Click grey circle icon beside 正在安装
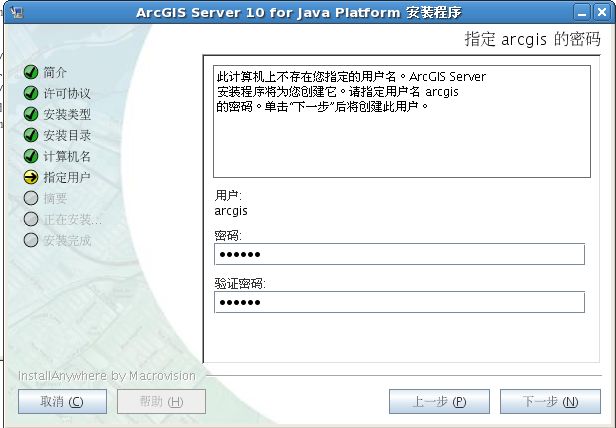Image resolution: width=616 pixels, height=428 pixels. click(31, 219)
